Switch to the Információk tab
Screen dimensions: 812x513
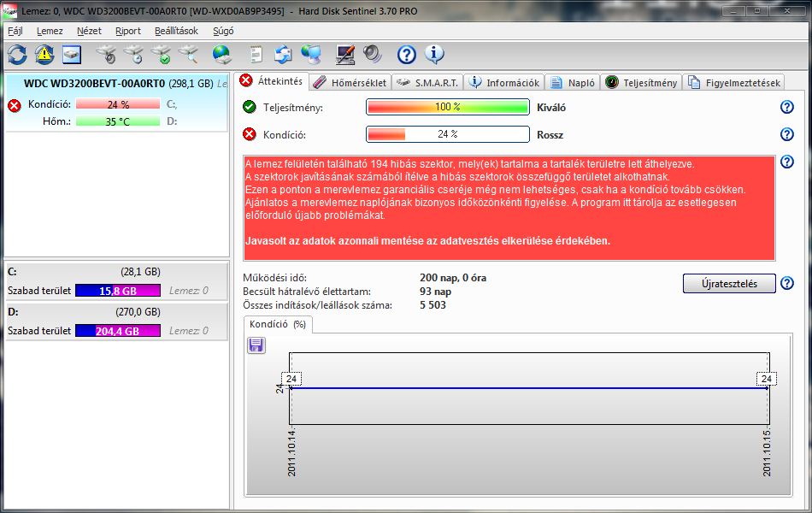(504, 83)
